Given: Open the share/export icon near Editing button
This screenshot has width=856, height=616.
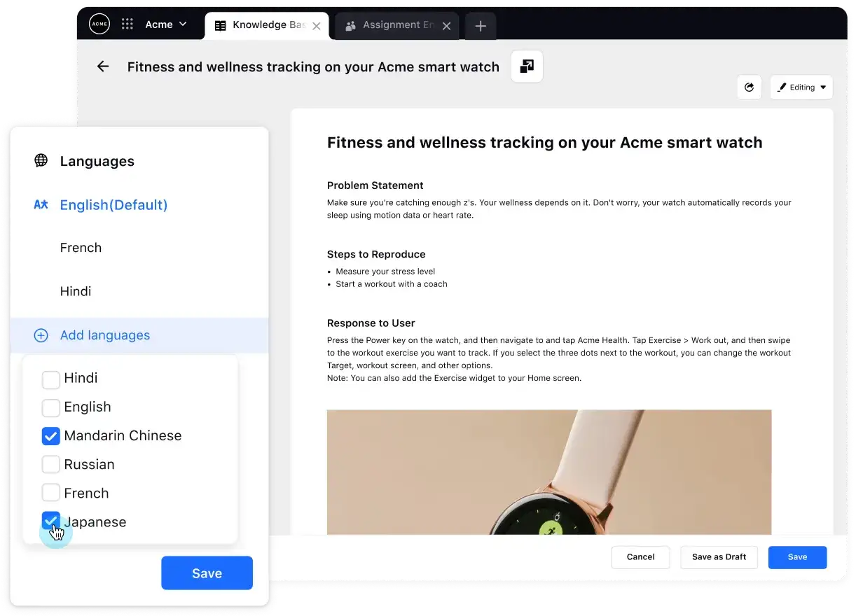Looking at the screenshot, I should pos(749,87).
